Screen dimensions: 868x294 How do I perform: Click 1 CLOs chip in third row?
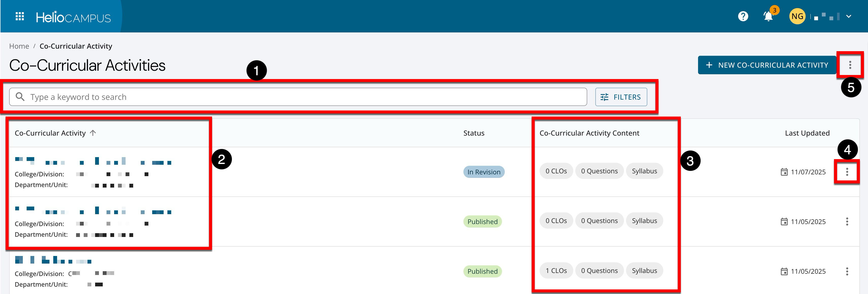[x=556, y=271]
